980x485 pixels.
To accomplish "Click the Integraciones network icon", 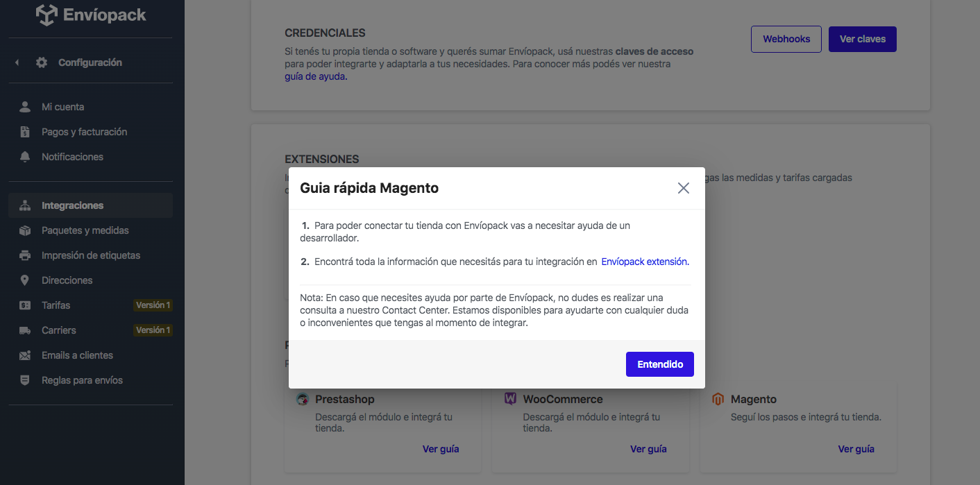I will pos(25,205).
